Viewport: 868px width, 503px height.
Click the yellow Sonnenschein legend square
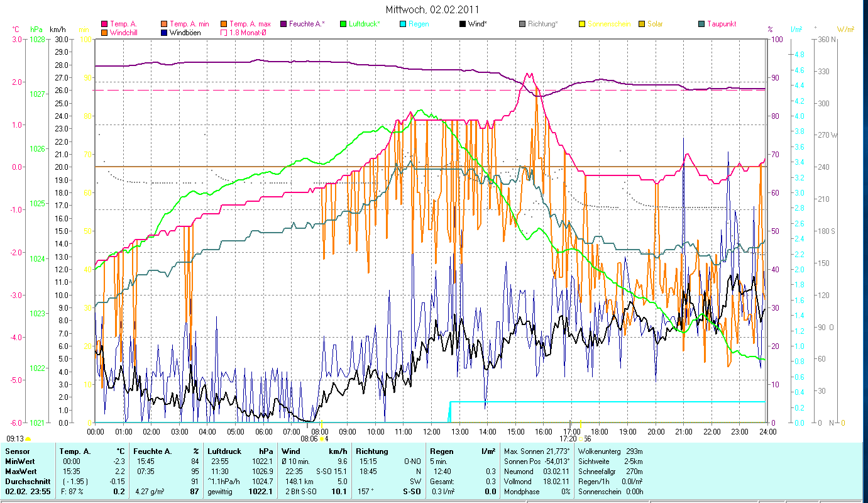point(582,25)
